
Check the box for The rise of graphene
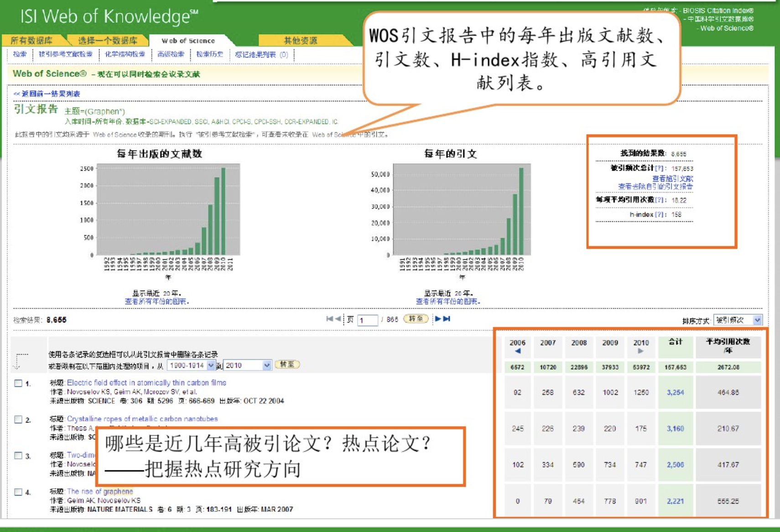coord(18,492)
